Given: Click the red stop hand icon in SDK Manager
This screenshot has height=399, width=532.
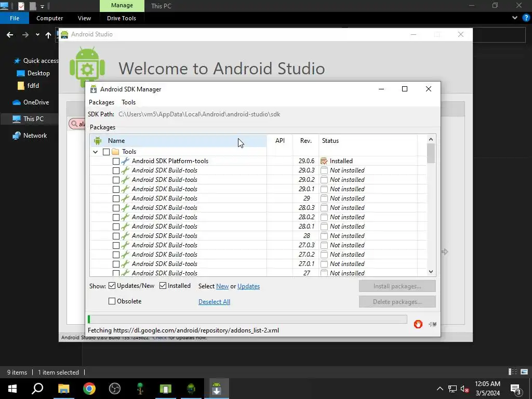Looking at the screenshot, I should (418, 324).
